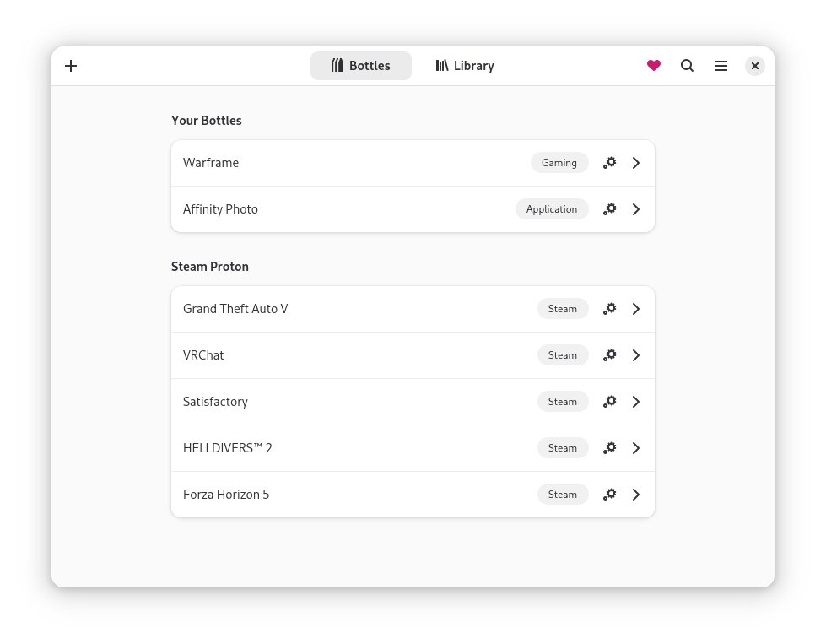Screen dimensions: 826x644
Task: Select the VRChat bottle name
Action: [203, 355]
